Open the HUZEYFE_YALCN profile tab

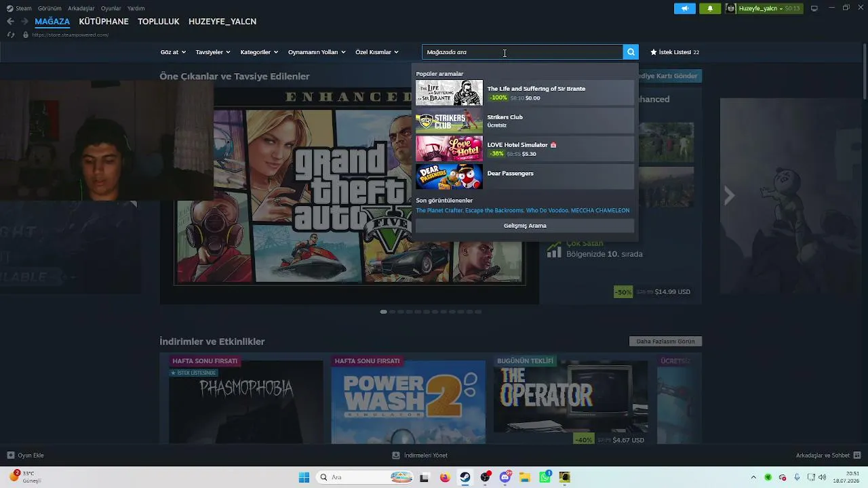[222, 22]
